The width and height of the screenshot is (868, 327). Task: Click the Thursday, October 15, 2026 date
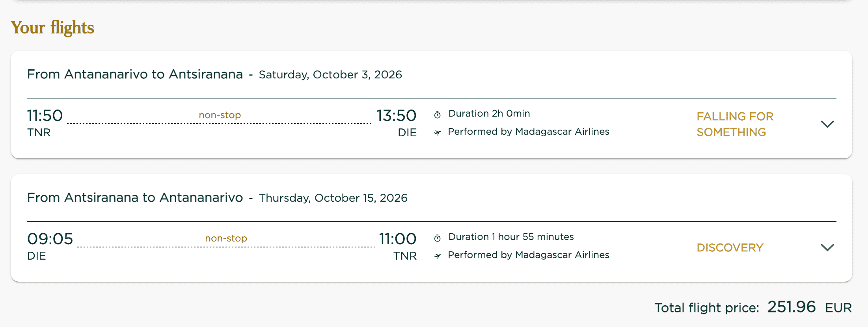(333, 198)
